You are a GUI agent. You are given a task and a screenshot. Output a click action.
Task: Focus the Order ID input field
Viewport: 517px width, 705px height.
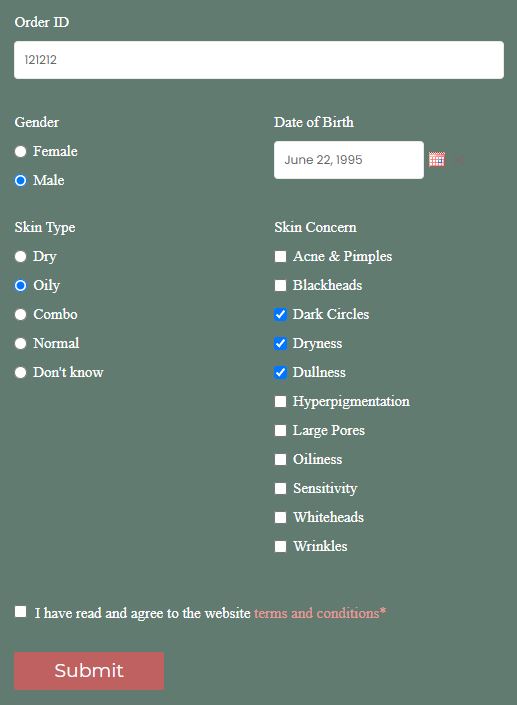click(x=259, y=60)
